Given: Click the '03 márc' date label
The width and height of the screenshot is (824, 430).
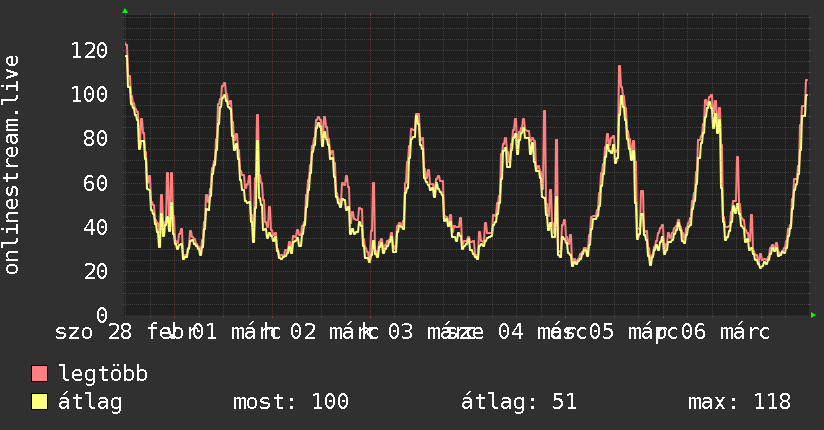Looking at the screenshot, I should coord(430,332).
